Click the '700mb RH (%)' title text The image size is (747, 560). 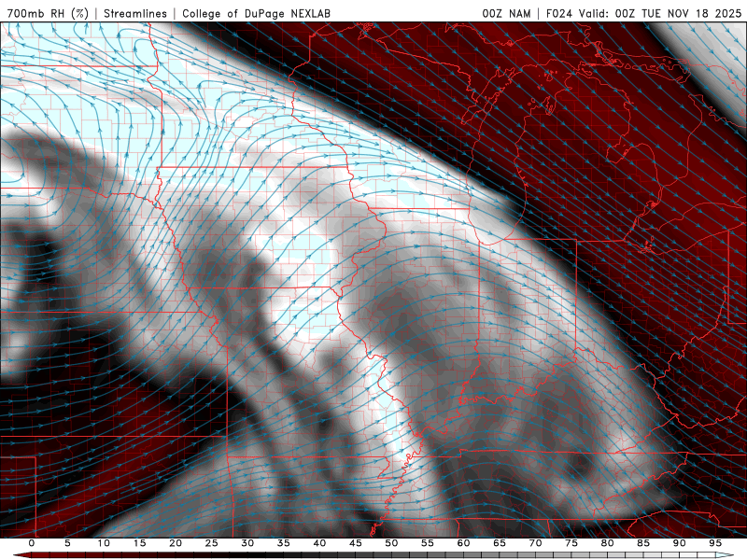tap(49, 13)
